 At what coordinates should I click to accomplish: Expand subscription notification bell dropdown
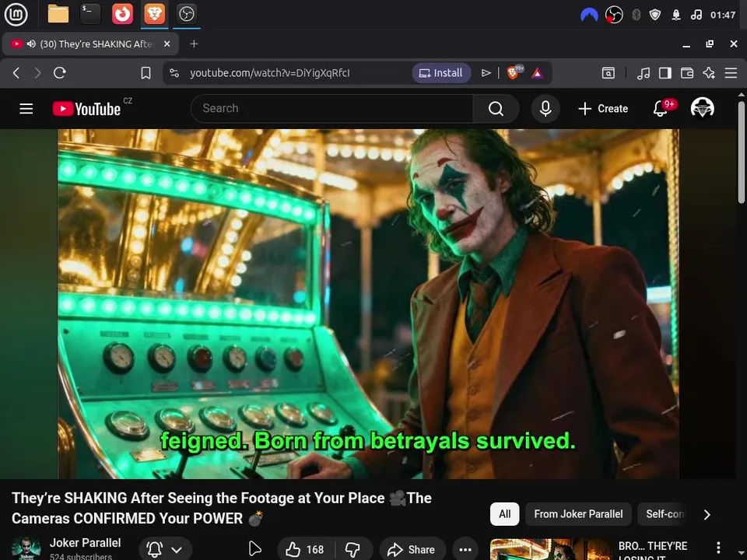165,549
